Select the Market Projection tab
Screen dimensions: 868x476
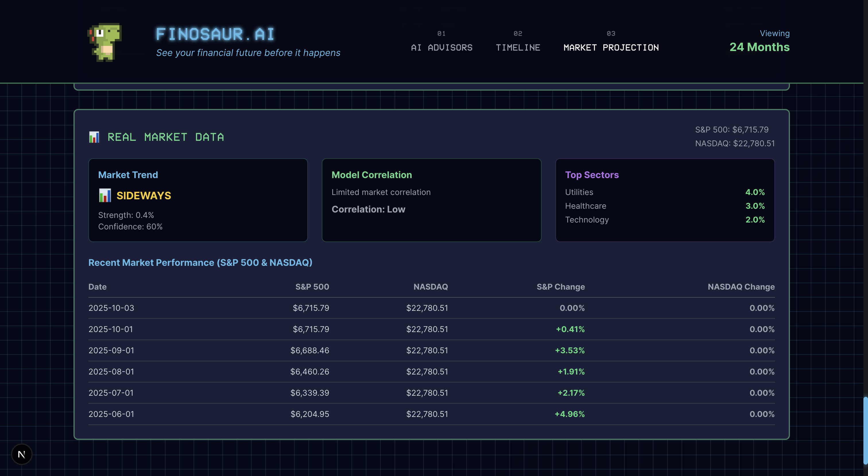[x=611, y=47]
